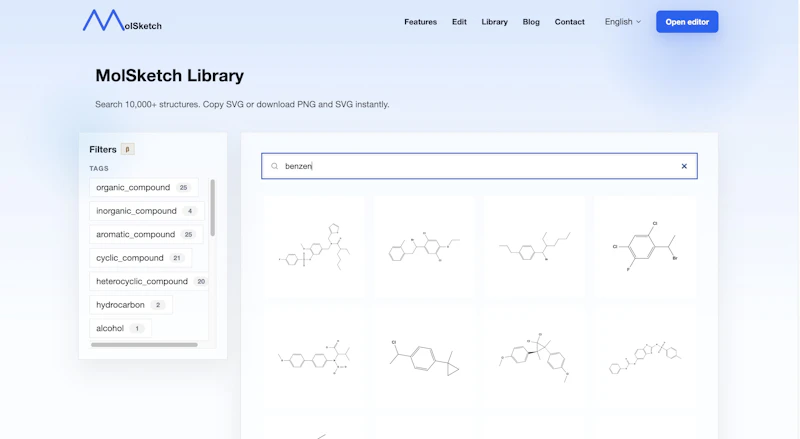Open the third structure thumbnail in second row
Viewport: 800px width, 439px height.
pos(534,357)
